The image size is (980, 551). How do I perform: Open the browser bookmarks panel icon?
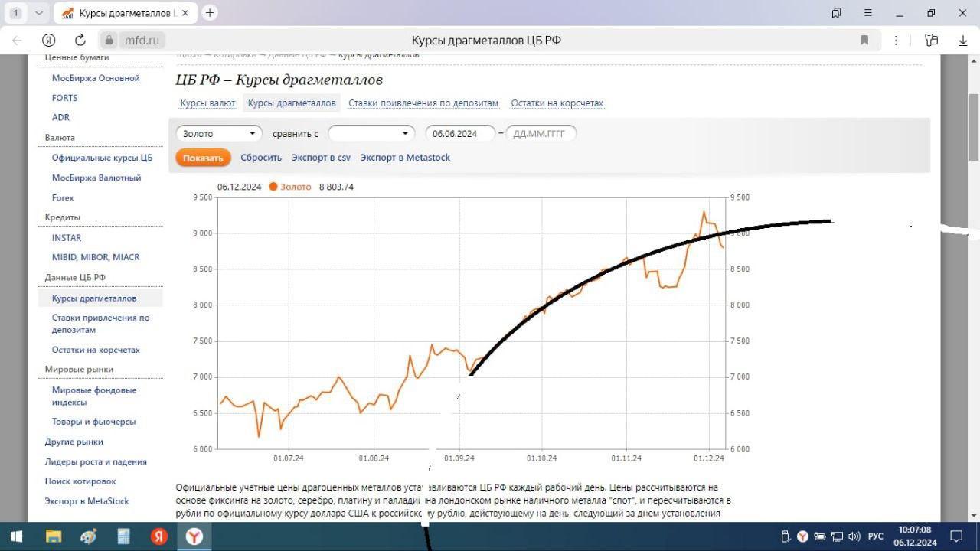click(x=836, y=13)
